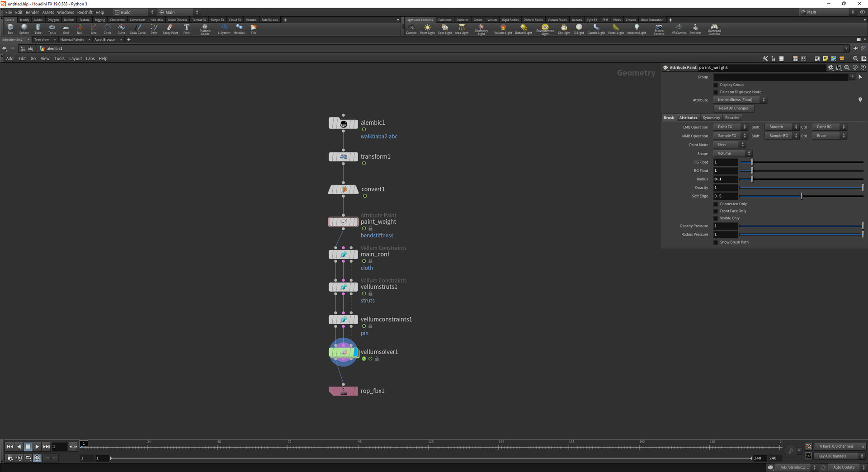Enable Paint on Displayed Node checkbox
This screenshot has height=472, width=868.
pos(716,92)
